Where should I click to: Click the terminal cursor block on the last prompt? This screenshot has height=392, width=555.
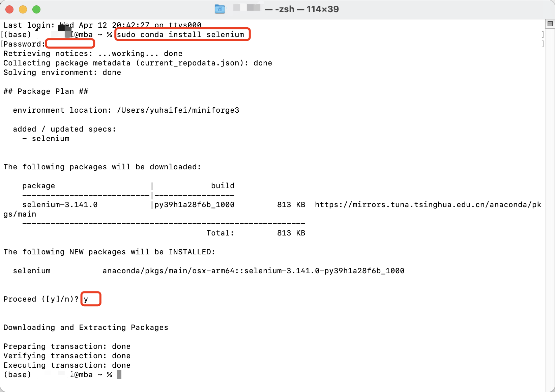(119, 374)
